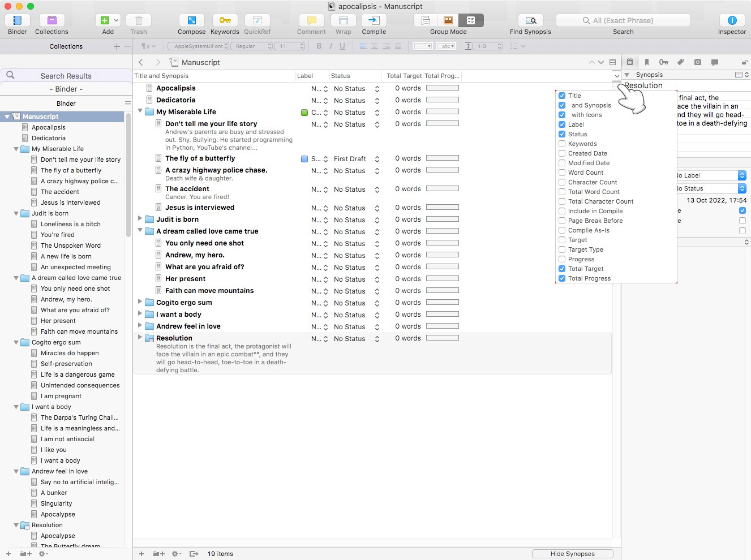This screenshot has height=560, width=751.
Task: Click the green label swatch for My Miserable Life
Action: [x=304, y=113]
